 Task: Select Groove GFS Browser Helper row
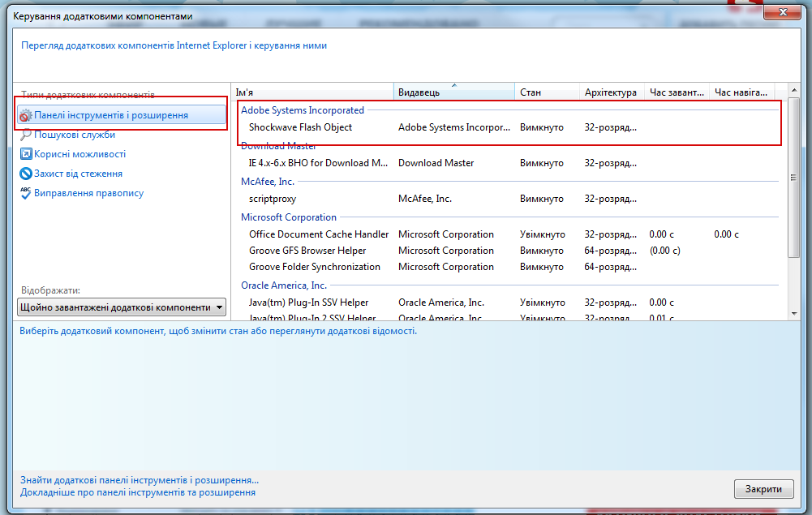pyautogui.click(x=508, y=251)
